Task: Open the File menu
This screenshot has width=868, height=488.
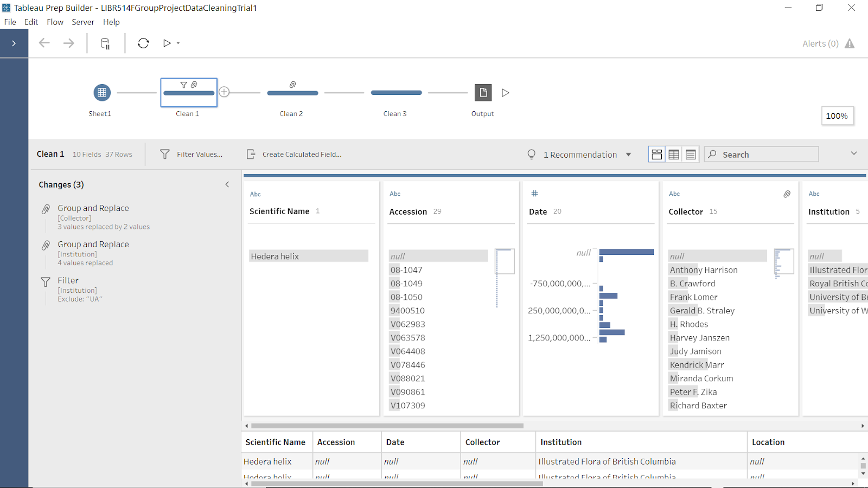Action: click(x=10, y=22)
